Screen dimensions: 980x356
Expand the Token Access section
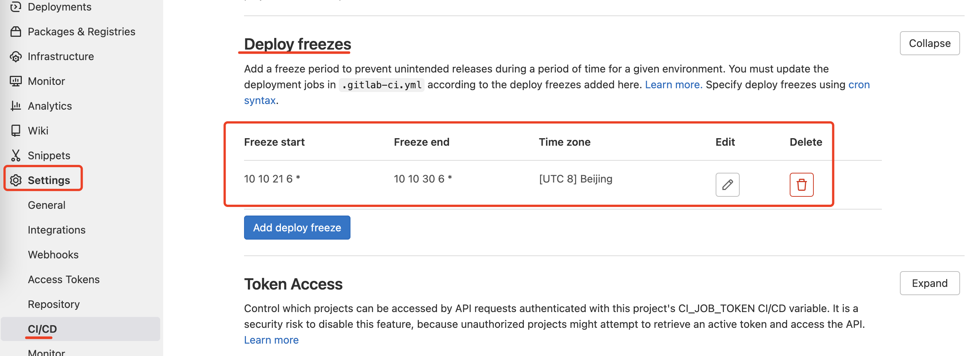tap(929, 283)
